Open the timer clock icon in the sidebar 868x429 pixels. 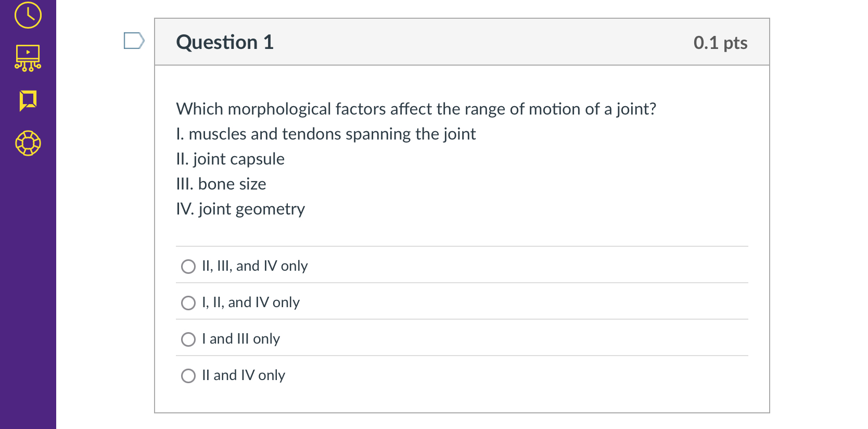pos(28,16)
